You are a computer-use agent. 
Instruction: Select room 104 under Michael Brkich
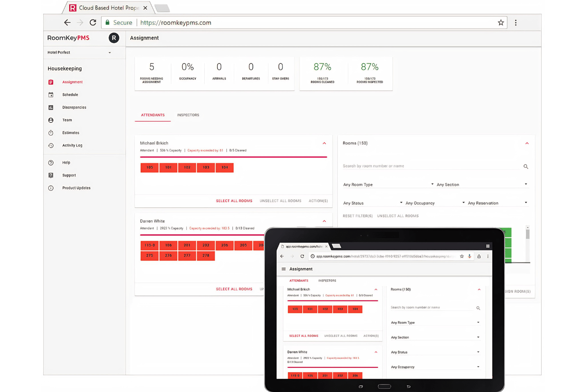pyautogui.click(x=225, y=168)
